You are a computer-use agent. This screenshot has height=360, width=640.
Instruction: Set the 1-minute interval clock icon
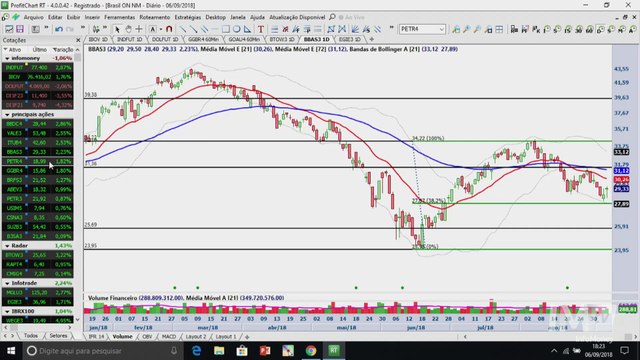click(547, 29)
